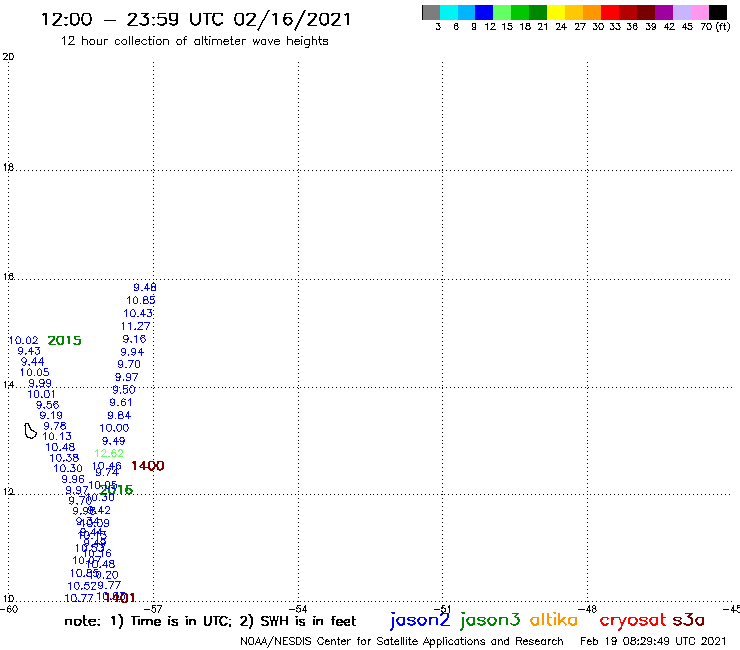Screen dimensions: 740x650
Task: Click the '12:00 – 23:59 UTC 02/16/2021' title
Action: coord(196,19)
